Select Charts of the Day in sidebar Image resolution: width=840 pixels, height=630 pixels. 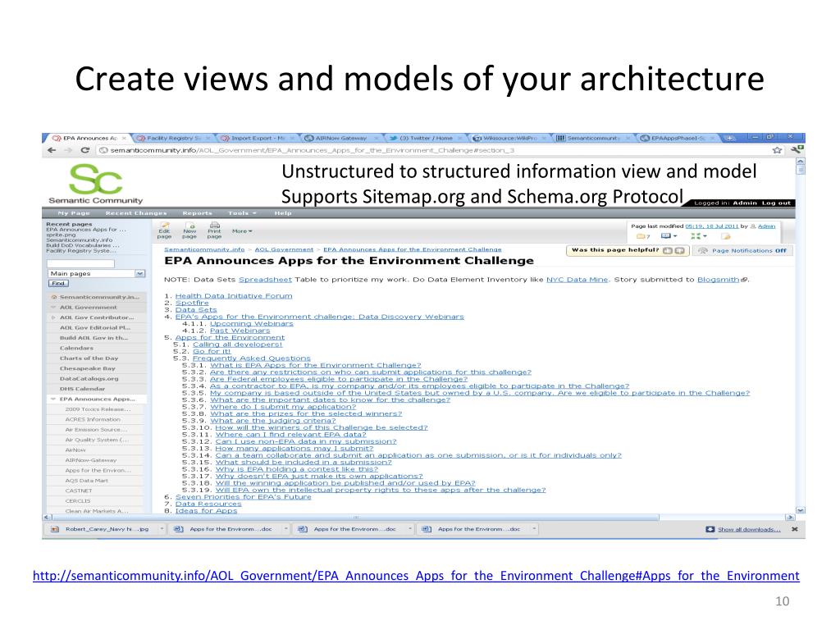[89, 358]
